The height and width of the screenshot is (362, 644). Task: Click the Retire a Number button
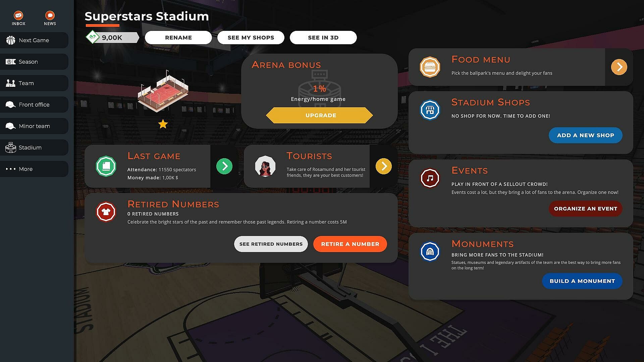pos(350,244)
